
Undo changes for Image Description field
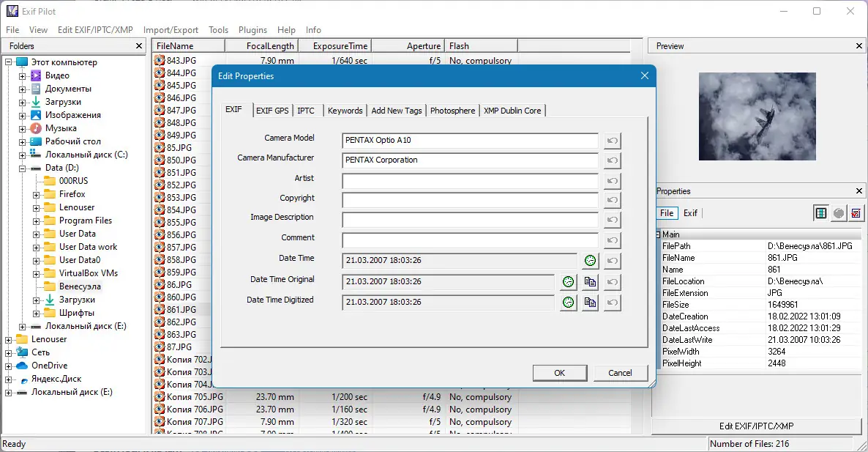tap(612, 220)
